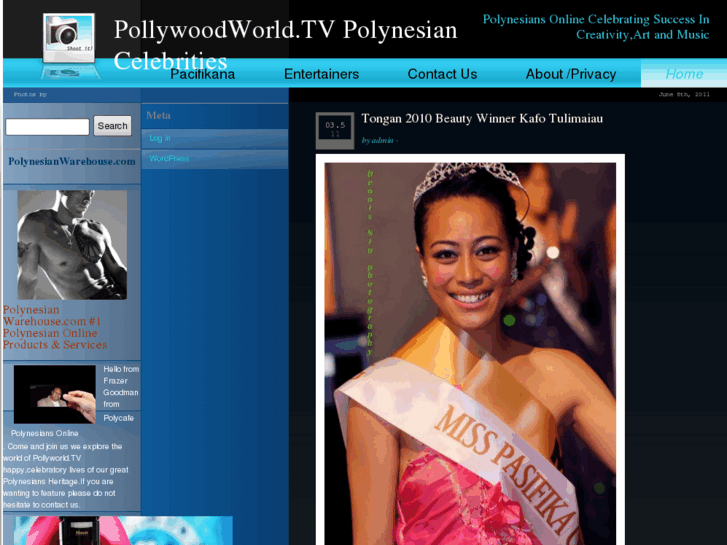The height and width of the screenshot is (545, 727).
Task: Click the Polynesians Online Celebrating Success tagline
Action: [596, 27]
